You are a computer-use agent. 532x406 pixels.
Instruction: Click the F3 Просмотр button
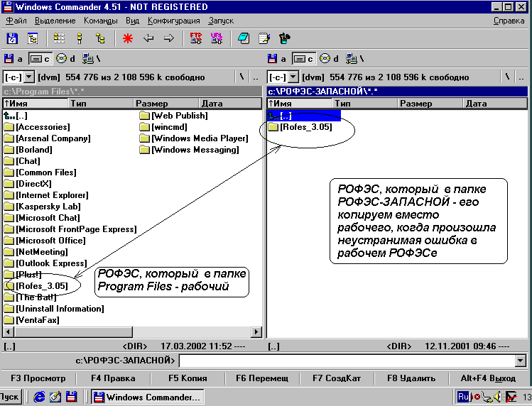(38, 378)
